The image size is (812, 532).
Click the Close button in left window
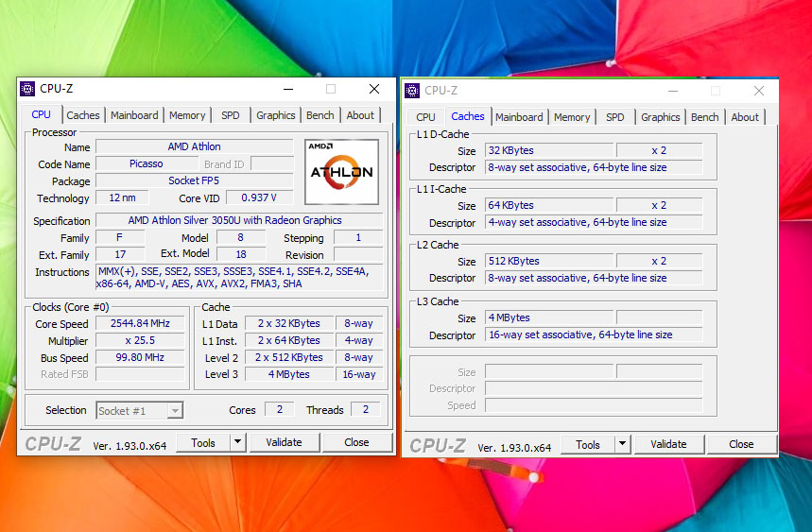[356, 442]
